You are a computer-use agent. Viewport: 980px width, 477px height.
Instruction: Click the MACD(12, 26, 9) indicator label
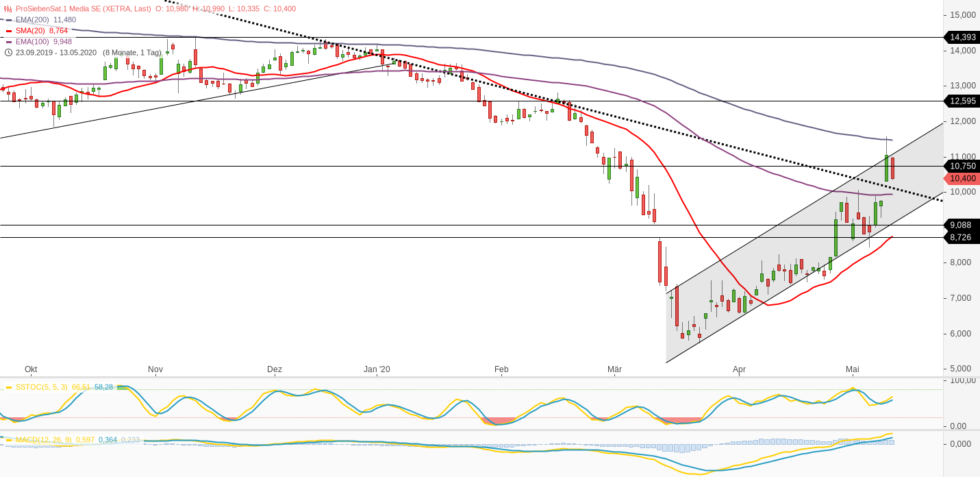tap(44, 440)
